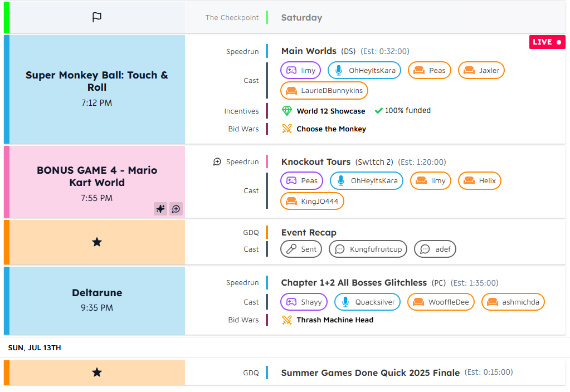Viewport: 570px width, 392px height.
Task: Click the crossed swords icon beside Thrash Machine Head
Action: [x=287, y=320]
